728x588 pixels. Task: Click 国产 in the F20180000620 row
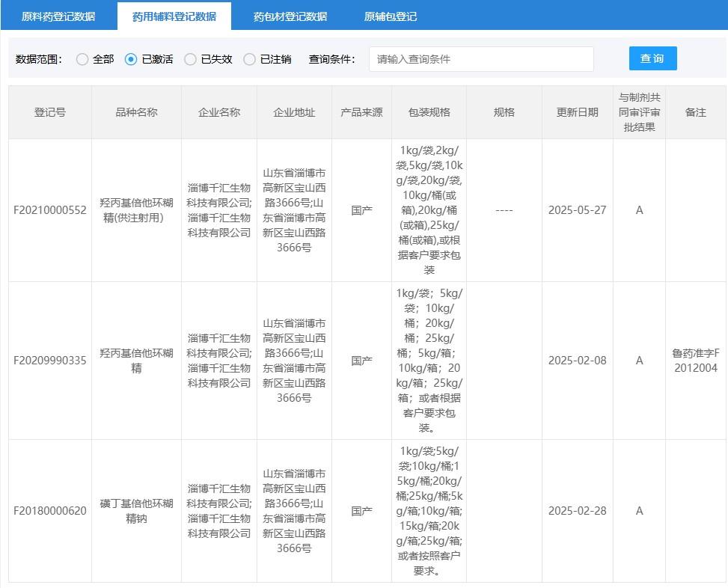point(361,511)
